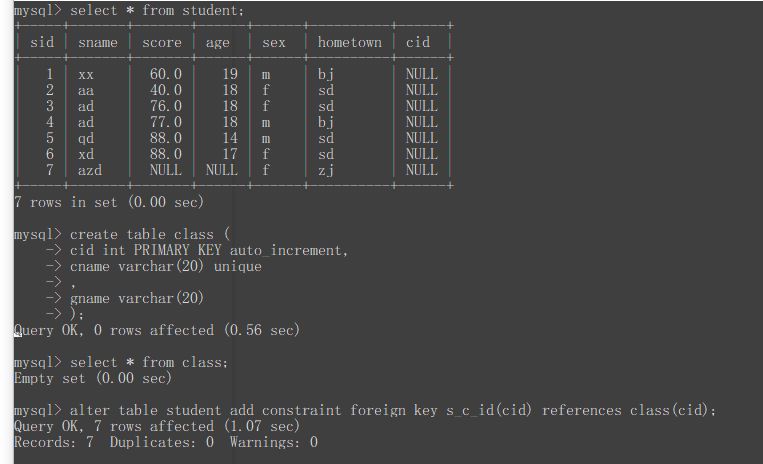Image resolution: width=763 pixels, height=464 pixels.
Task: Click the hometown column header
Action: click(x=349, y=42)
